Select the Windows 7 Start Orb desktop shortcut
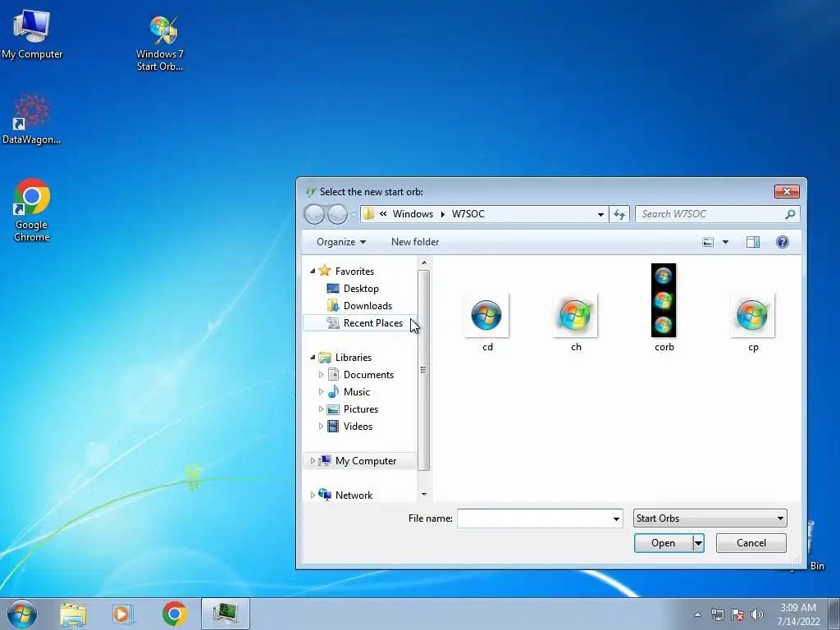Image resolution: width=840 pixels, height=630 pixels. (x=160, y=43)
